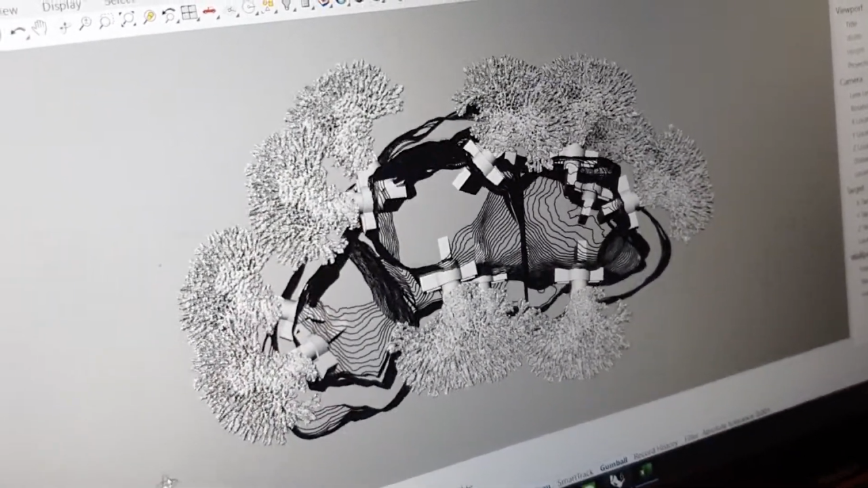The width and height of the screenshot is (868, 488).
Task: Toggle Gumball in status bar
Action: 613,466
